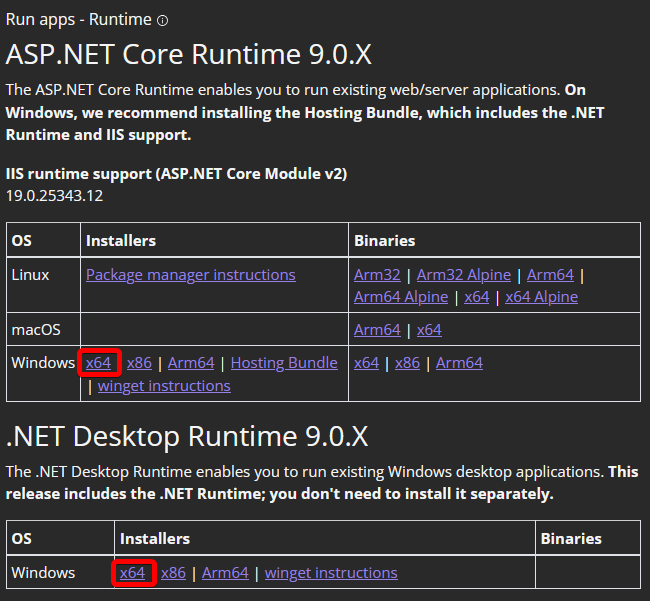Viewport: 650px width, 601px height.
Task: Download the Linux Arm64 Alpine binary
Action: [x=401, y=297]
